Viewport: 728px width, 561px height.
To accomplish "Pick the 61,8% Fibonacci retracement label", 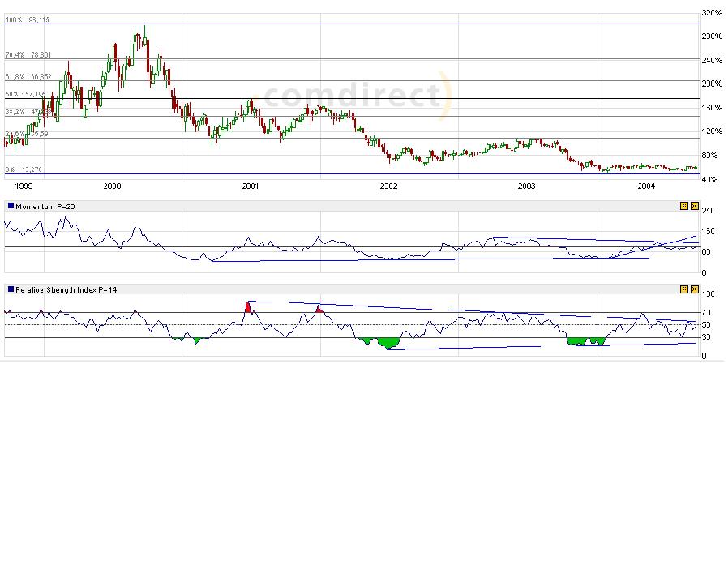I will click(x=28, y=76).
